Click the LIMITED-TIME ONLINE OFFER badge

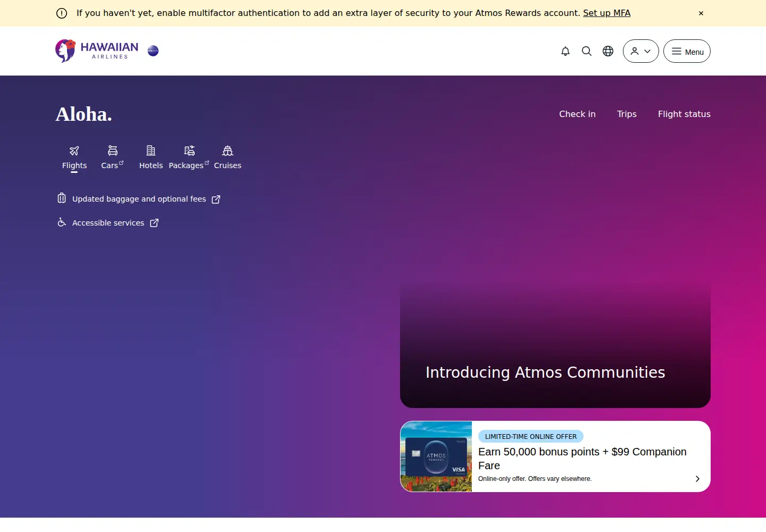[531, 436]
